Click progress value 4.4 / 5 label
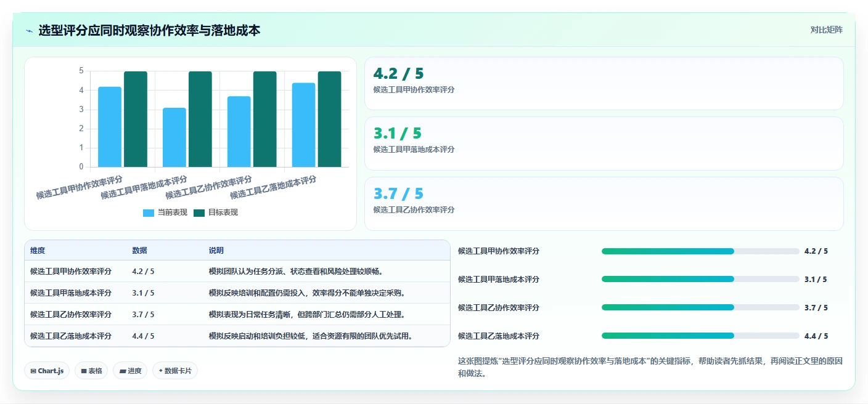The width and height of the screenshot is (868, 404). click(x=816, y=336)
